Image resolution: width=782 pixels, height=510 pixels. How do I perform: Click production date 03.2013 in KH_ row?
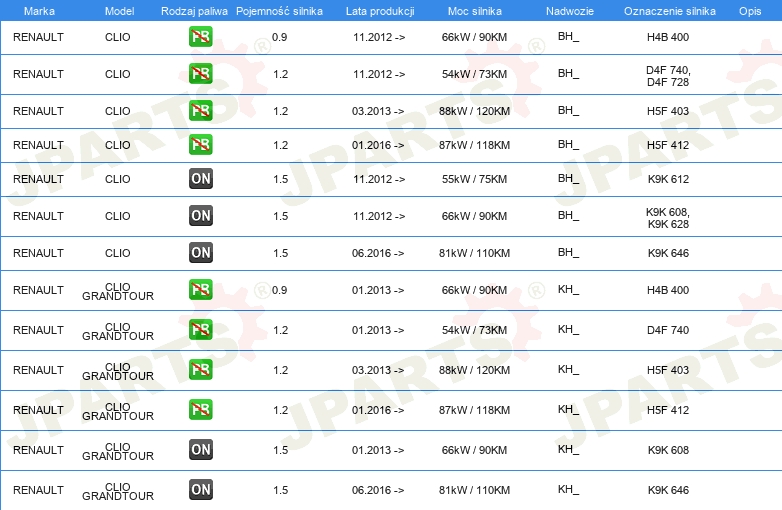click(378, 370)
